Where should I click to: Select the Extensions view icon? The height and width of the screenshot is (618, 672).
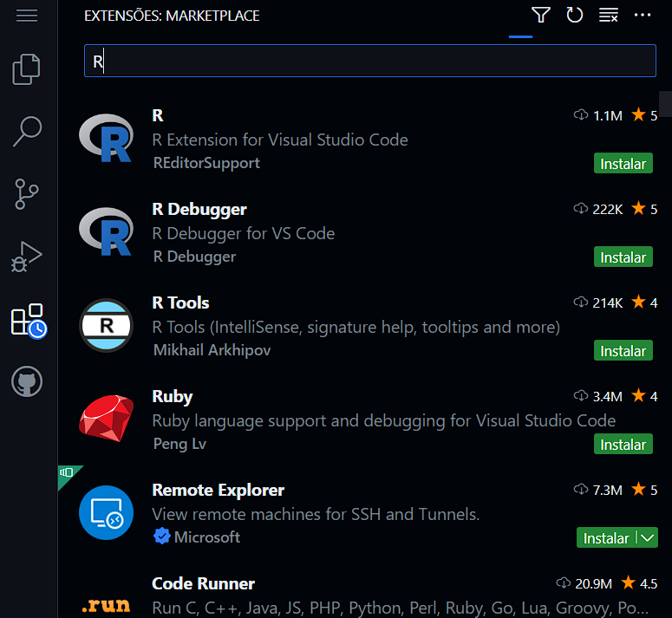[x=28, y=320]
